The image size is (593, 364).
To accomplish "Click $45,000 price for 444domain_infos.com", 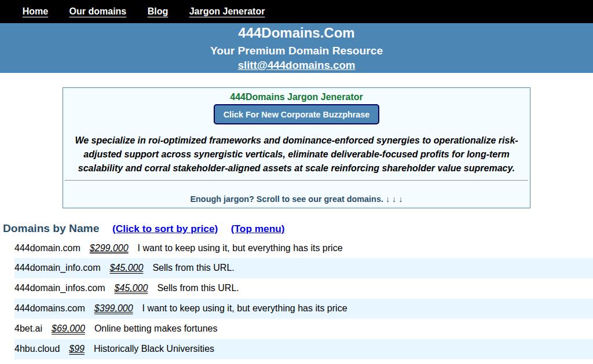I will (x=131, y=288).
